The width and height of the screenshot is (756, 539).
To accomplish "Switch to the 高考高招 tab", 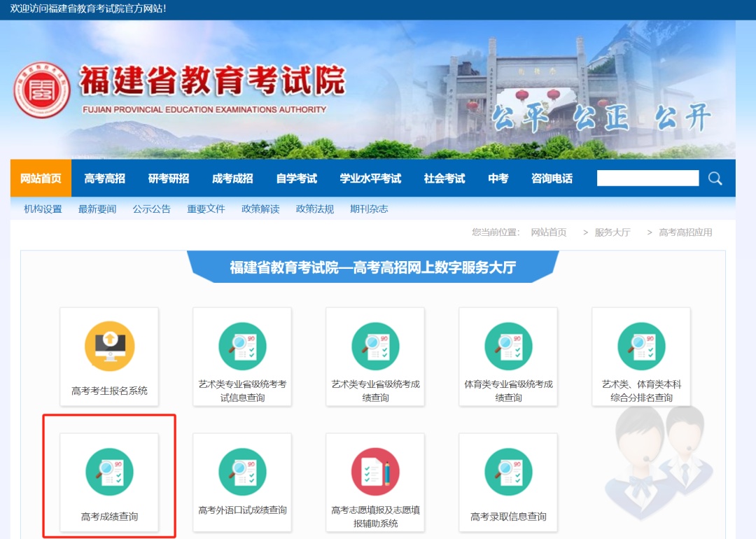I will 103,178.
